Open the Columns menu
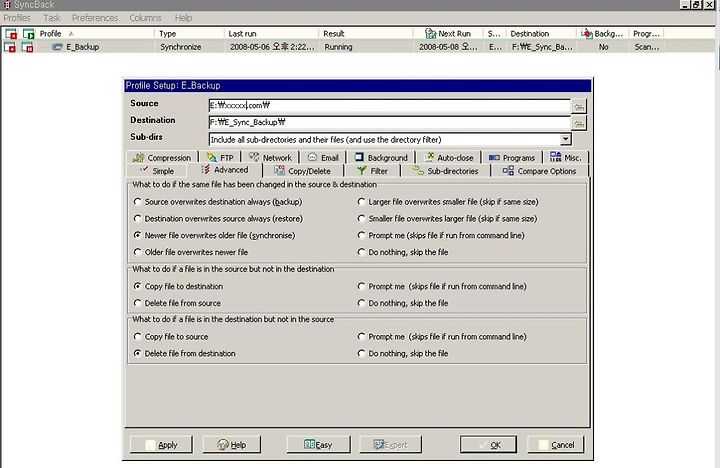This screenshot has width=720, height=468. (x=145, y=18)
